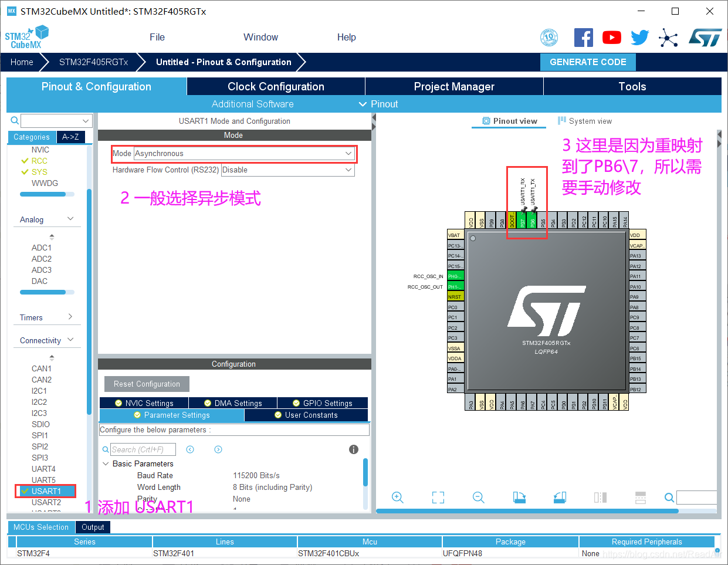Go to previous parameter search result

190,449
